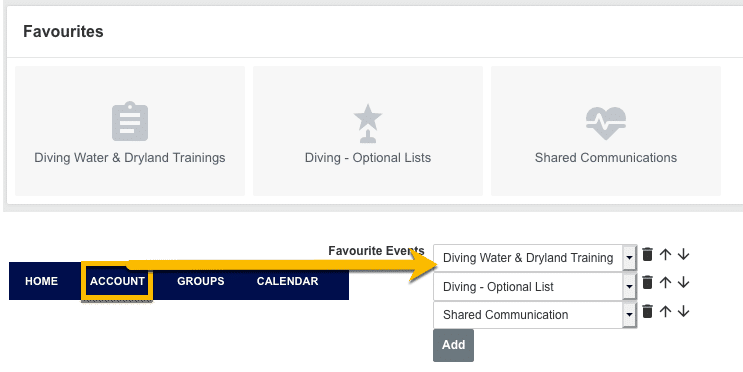Delete the Diving - Optional List favourite
This screenshot has width=743, height=372.
point(647,283)
